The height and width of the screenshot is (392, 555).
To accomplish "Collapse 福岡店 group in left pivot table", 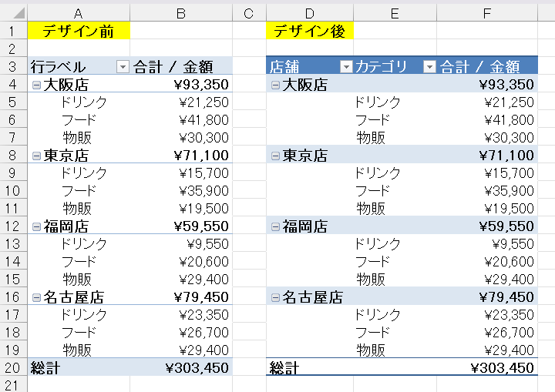I will (x=36, y=226).
